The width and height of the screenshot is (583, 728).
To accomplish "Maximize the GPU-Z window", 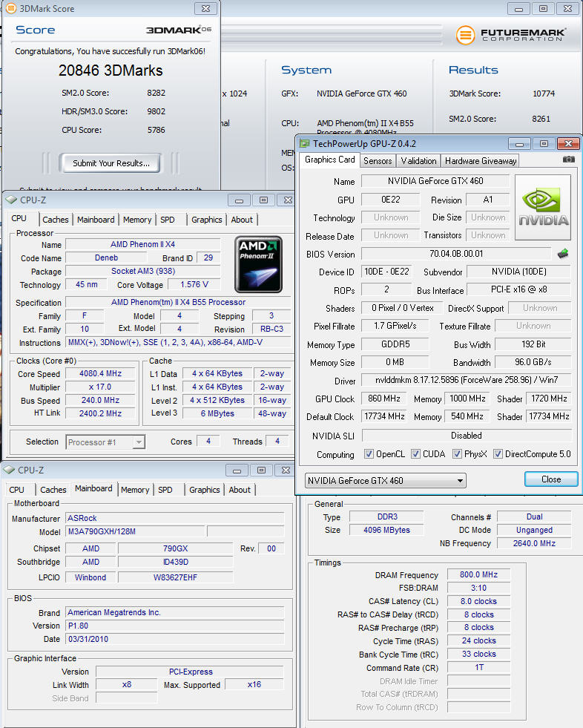I will pos(544,143).
